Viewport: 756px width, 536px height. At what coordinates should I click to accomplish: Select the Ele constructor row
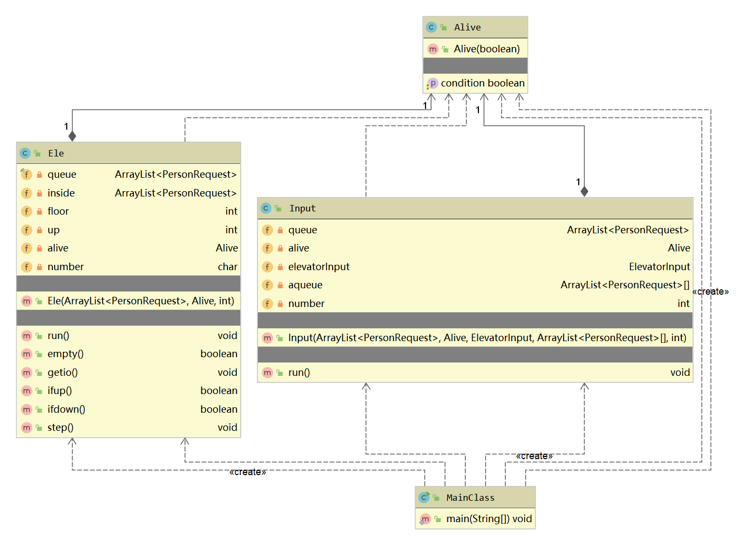point(129,301)
